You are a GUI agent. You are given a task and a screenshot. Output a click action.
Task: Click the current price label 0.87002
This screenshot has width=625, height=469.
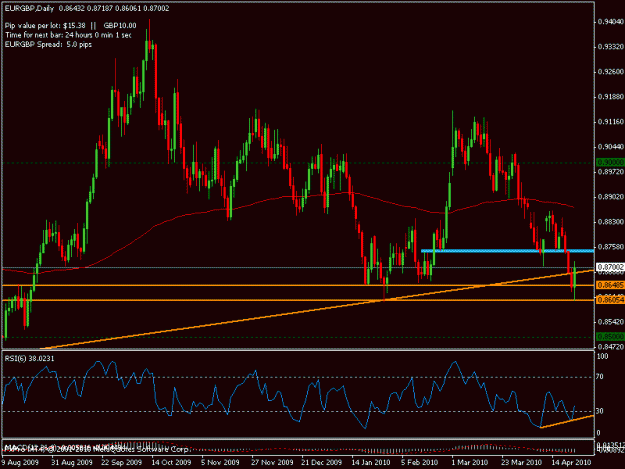(x=610, y=267)
